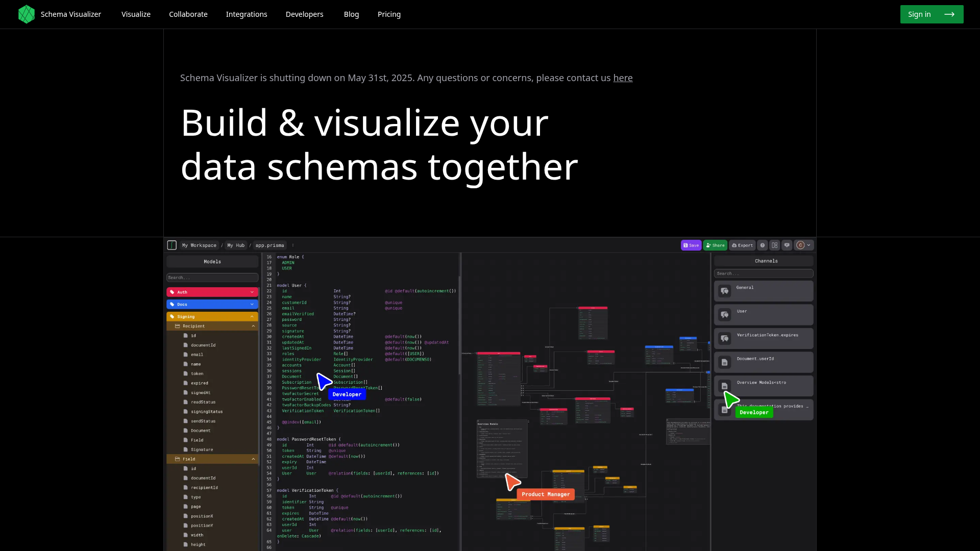Share the current schema
This screenshot has height=551, width=980.
pyautogui.click(x=715, y=245)
